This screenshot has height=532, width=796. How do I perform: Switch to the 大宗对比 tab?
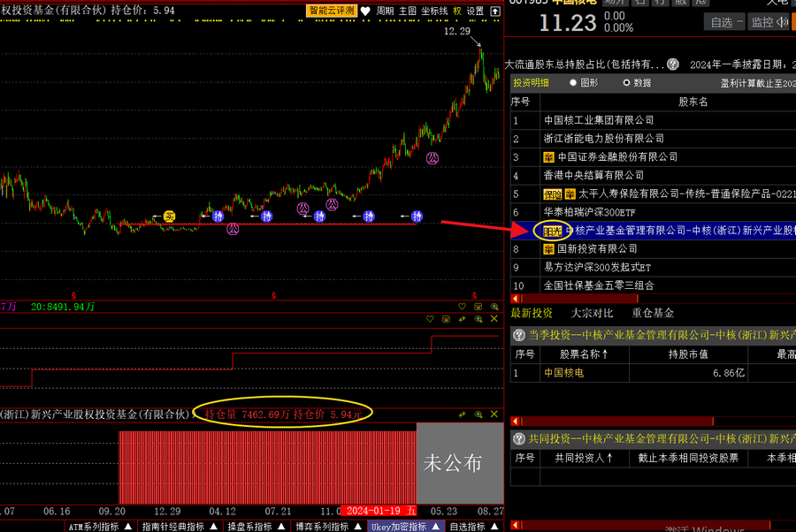coord(592,313)
